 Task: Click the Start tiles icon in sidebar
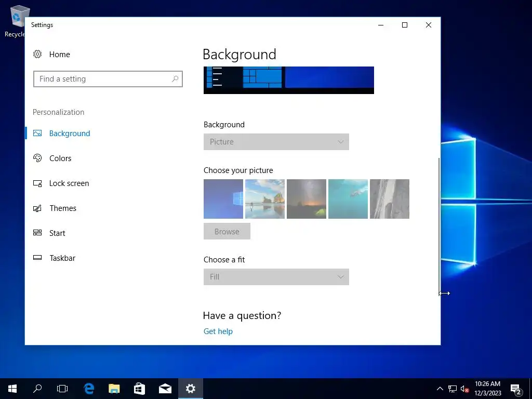tap(37, 233)
